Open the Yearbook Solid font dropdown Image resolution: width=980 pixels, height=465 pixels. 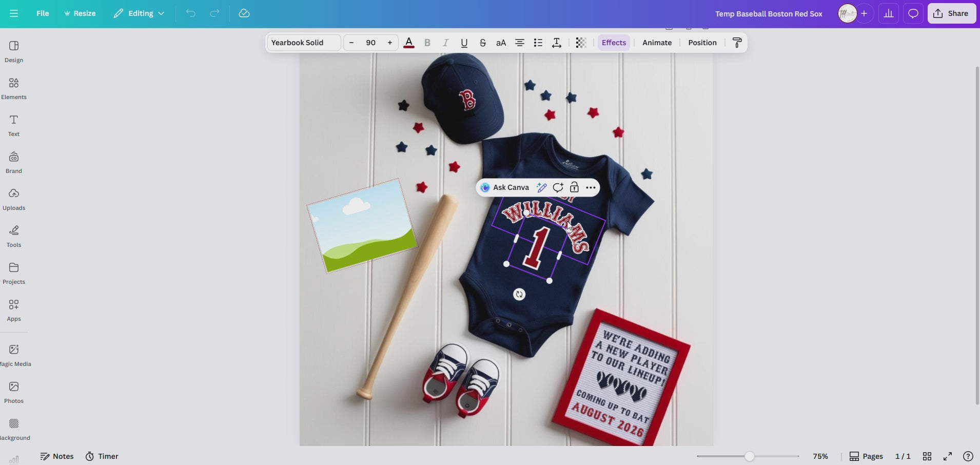click(303, 43)
